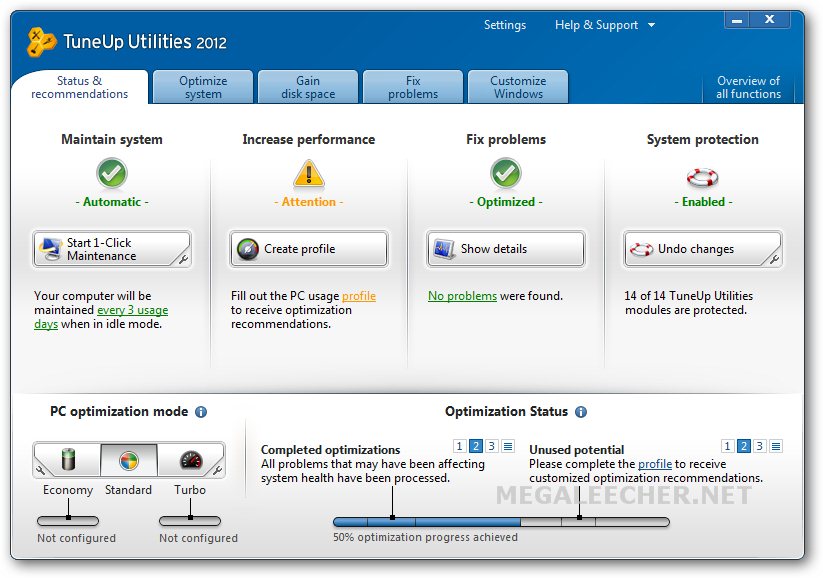Image resolution: width=823 pixels, height=578 pixels.
Task: Click the '50% optimization progress achieved' text
Action: click(425, 537)
